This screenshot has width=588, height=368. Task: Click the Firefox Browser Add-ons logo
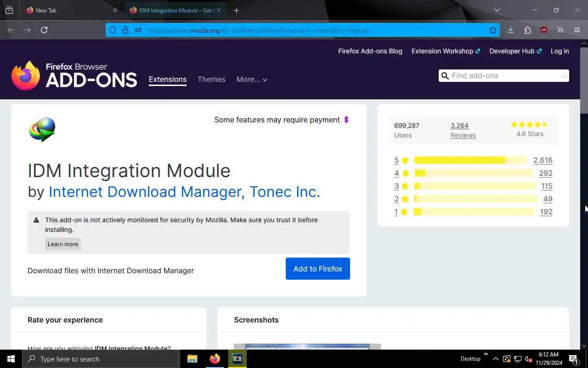74,76
